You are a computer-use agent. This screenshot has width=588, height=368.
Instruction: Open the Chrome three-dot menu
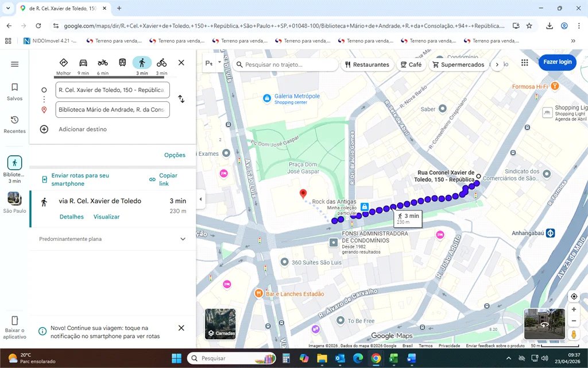coord(579,26)
